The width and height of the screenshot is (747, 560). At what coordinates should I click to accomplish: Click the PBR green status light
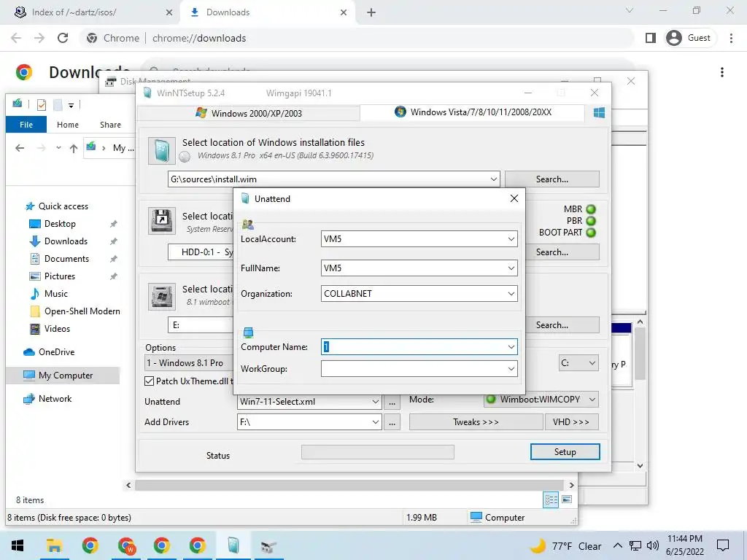(591, 221)
